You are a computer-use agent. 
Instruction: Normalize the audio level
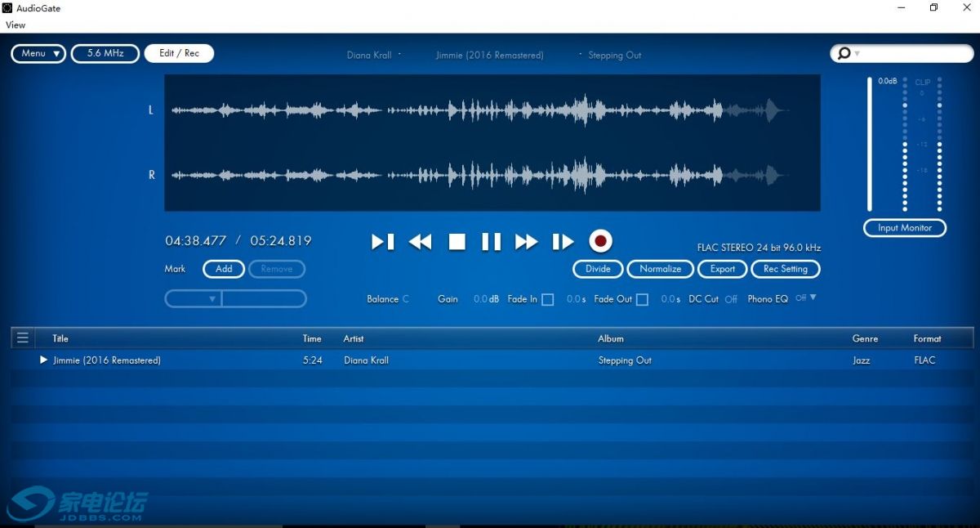click(x=661, y=269)
